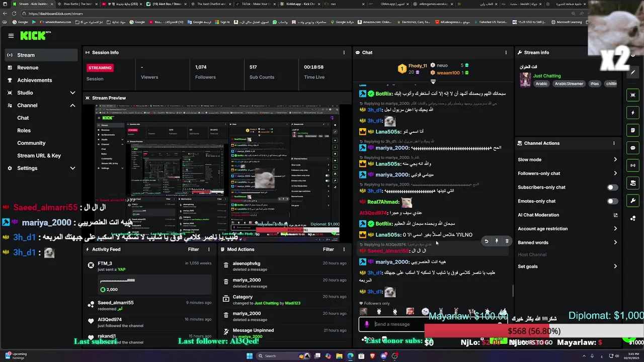Click the Upcoming Earnings widget in taskbar
The height and width of the screenshot is (362, 644).
(x=16, y=356)
